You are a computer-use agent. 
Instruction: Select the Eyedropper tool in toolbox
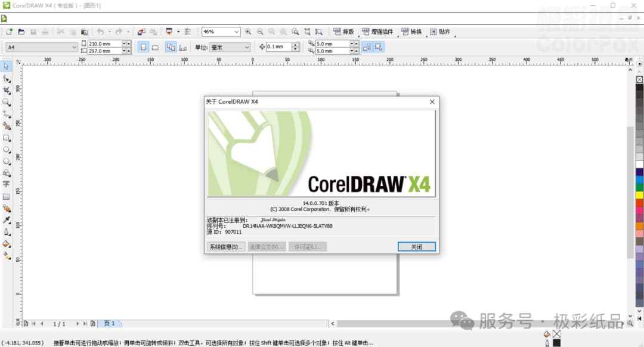pos(7,220)
